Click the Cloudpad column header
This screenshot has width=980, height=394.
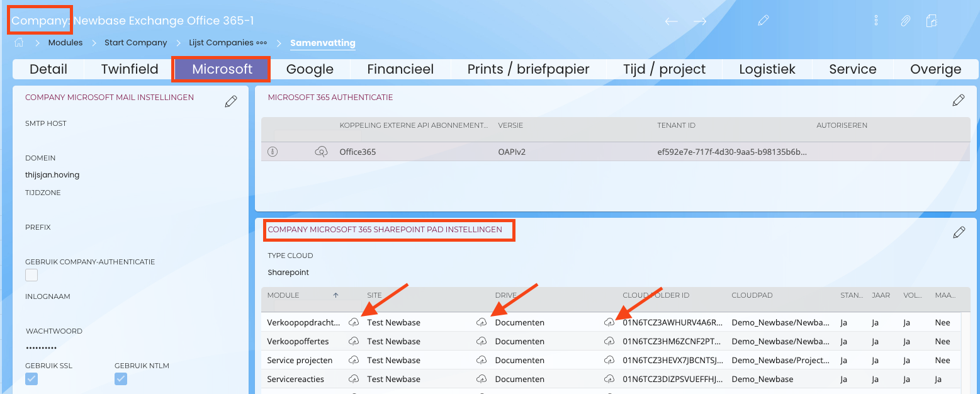pos(752,295)
